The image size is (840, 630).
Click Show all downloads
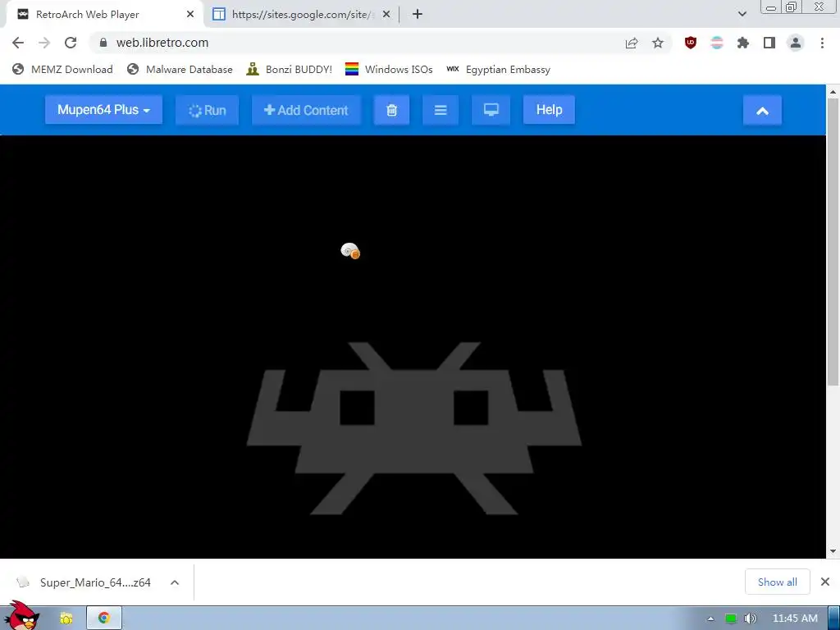coord(777,582)
